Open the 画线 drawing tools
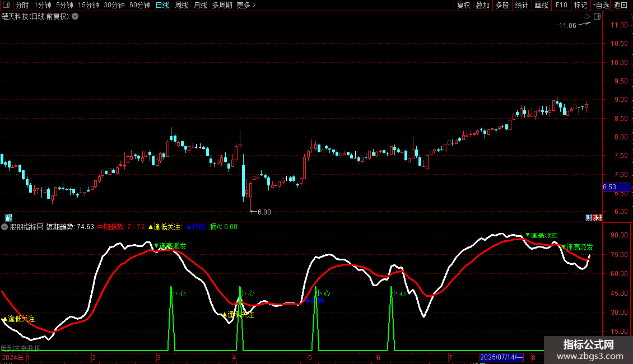Screen dimensions: 633x364 [541, 5]
